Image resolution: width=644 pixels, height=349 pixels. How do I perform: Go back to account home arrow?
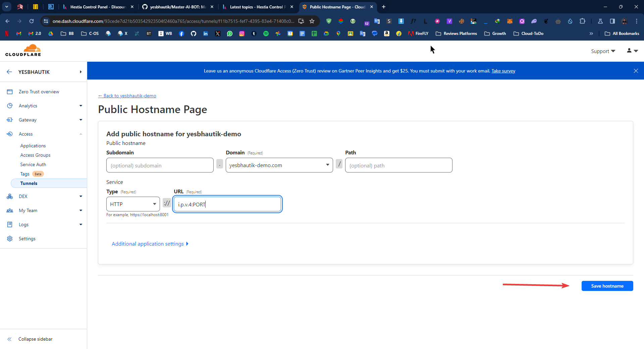click(x=9, y=72)
